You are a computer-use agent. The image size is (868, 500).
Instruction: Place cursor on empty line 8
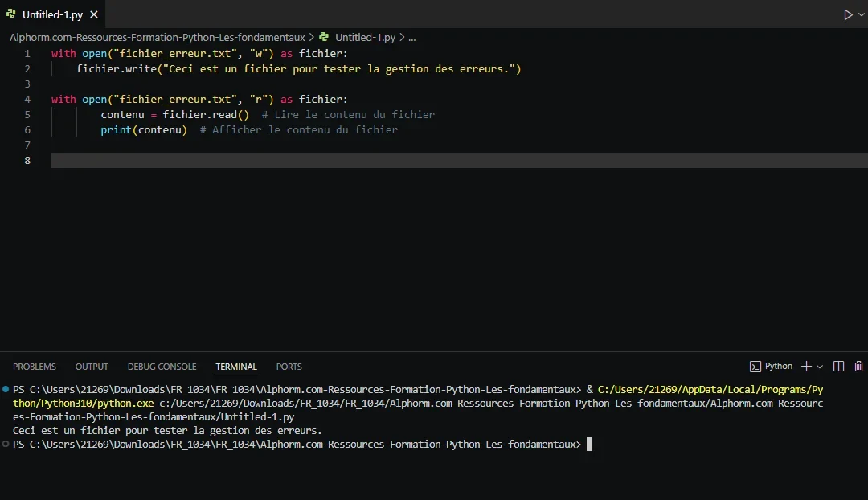click(x=460, y=161)
